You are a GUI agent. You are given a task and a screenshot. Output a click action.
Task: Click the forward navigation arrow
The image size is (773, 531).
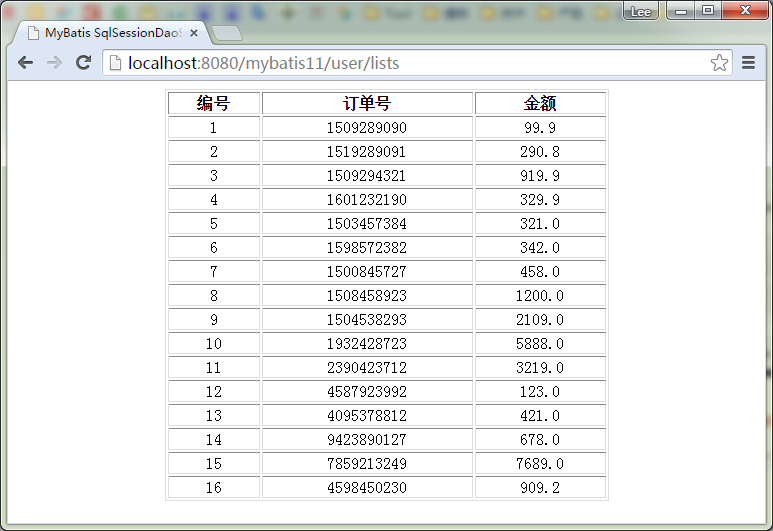coord(54,63)
